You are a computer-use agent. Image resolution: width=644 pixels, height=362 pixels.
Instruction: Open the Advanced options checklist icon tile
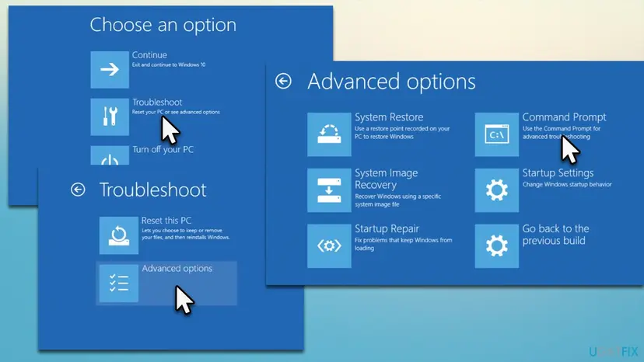coord(119,284)
